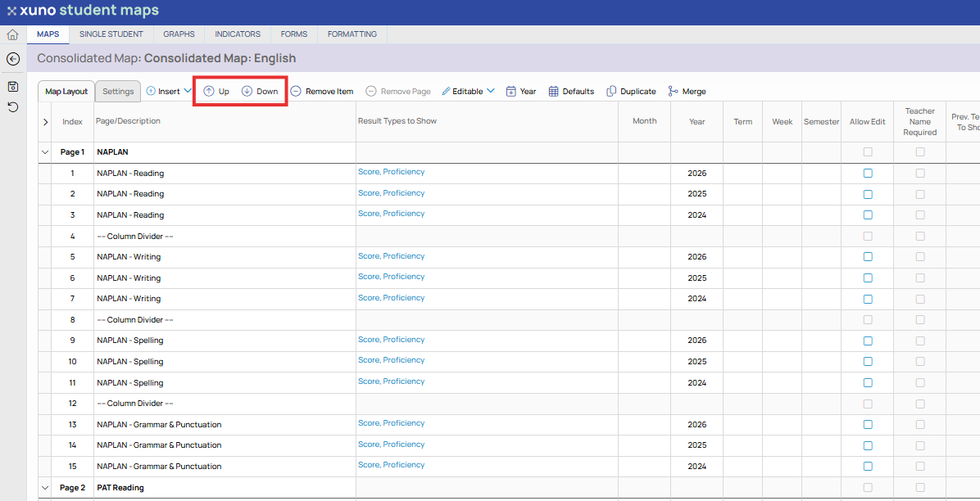Move item Up in toolbar
980x501 pixels.
coord(216,91)
